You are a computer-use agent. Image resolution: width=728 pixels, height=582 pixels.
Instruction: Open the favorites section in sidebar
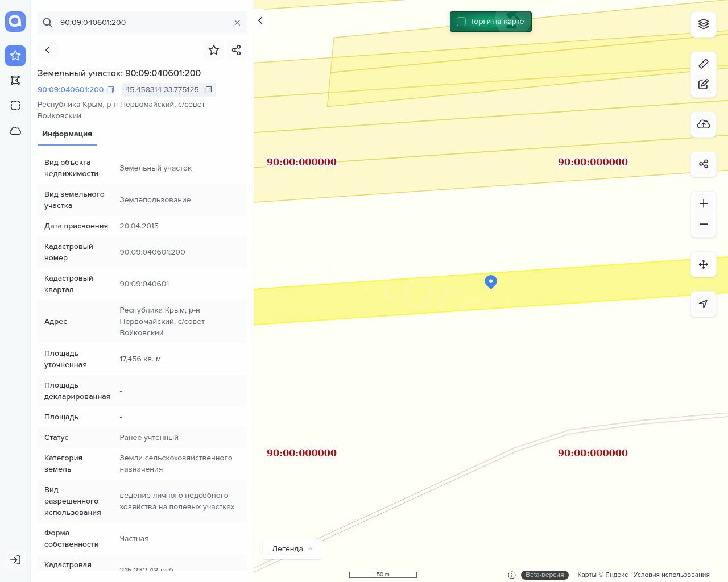pyautogui.click(x=15, y=56)
